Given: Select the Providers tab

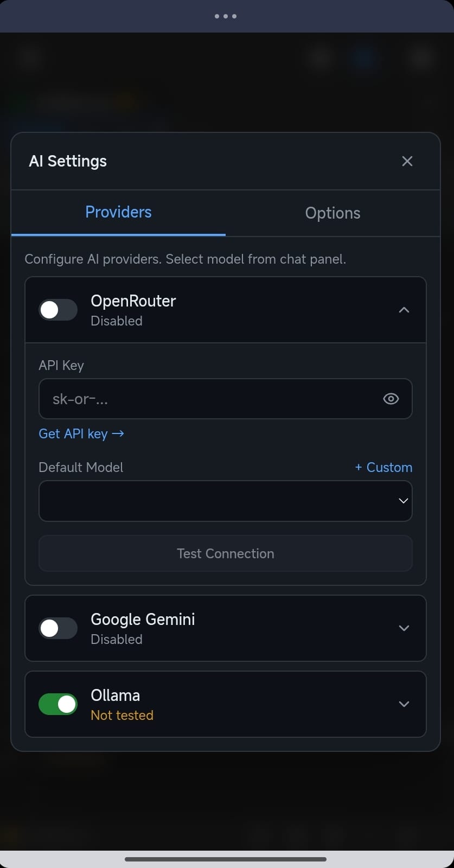Looking at the screenshot, I should pyautogui.click(x=118, y=212).
